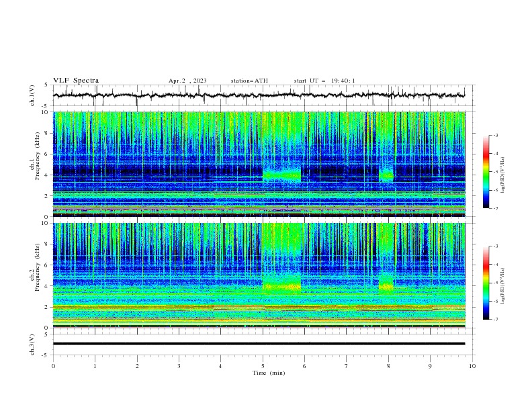The width and height of the screenshot is (532, 411).
Task: Click the ch.3(V) axis label
Action: (32, 345)
